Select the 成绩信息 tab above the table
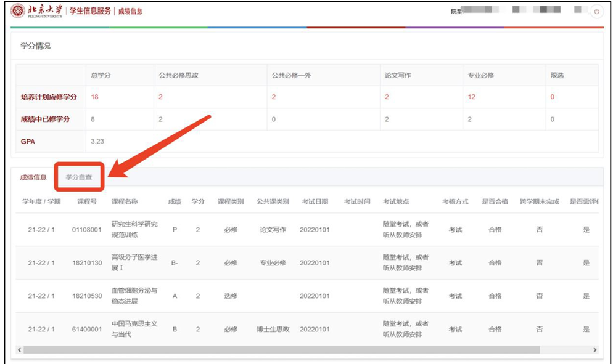 tap(33, 177)
